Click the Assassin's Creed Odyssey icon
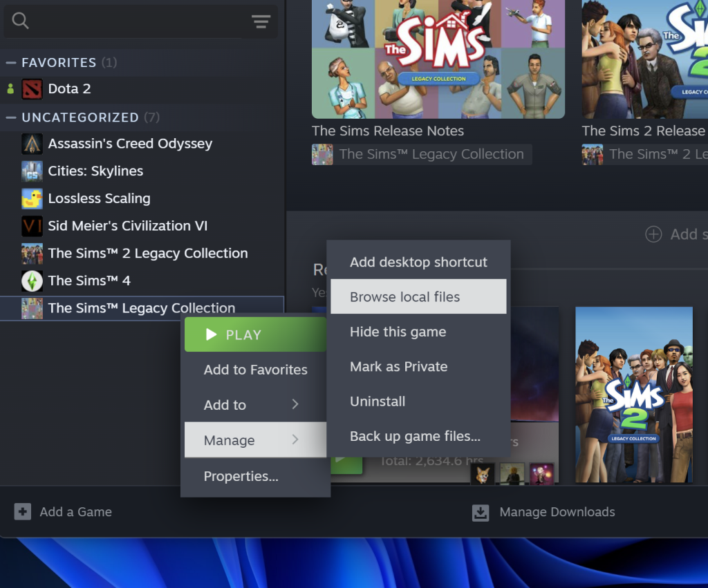708x588 pixels. 32,144
